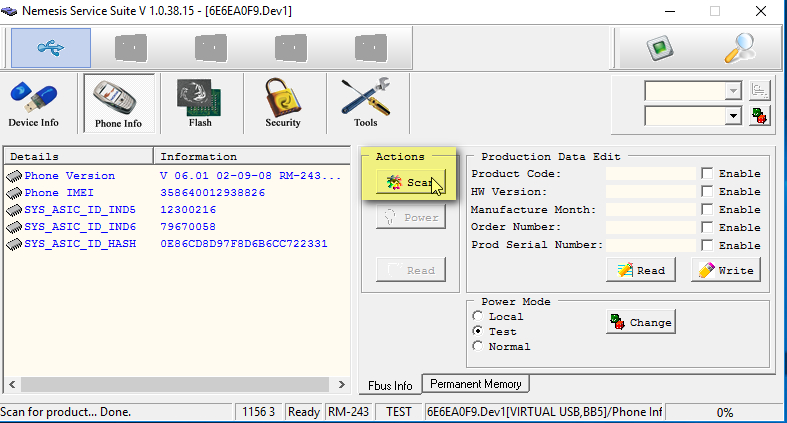Open the Security section
787x423 pixels.
[283, 104]
